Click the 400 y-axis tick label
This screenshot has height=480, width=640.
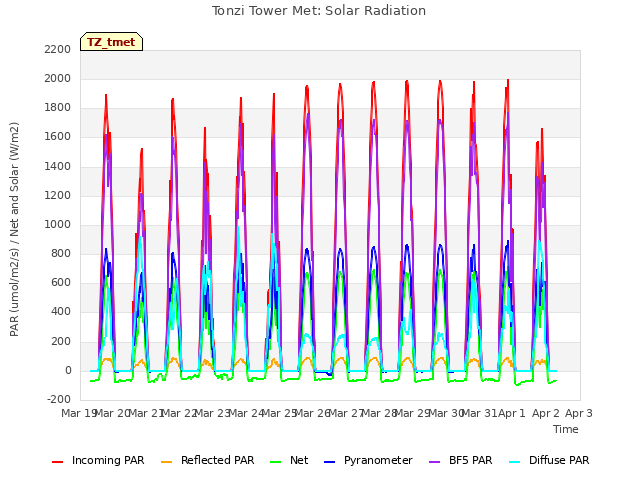pos(61,312)
